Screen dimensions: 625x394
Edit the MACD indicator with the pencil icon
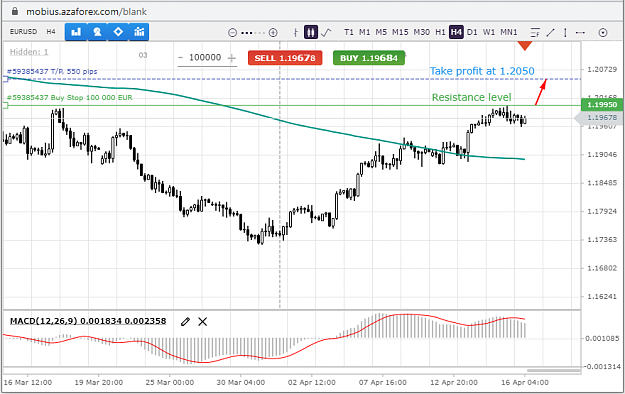click(x=185, y=321)
